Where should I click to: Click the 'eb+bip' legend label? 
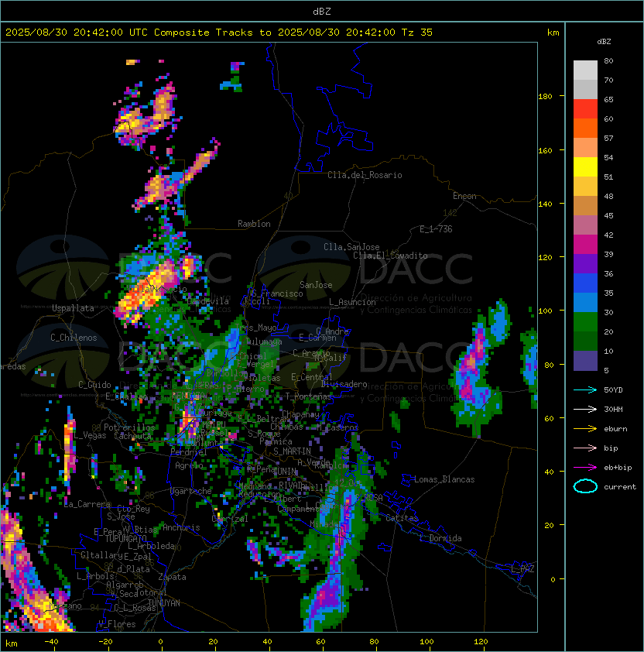pyautogui.click(x=618, y=468)
